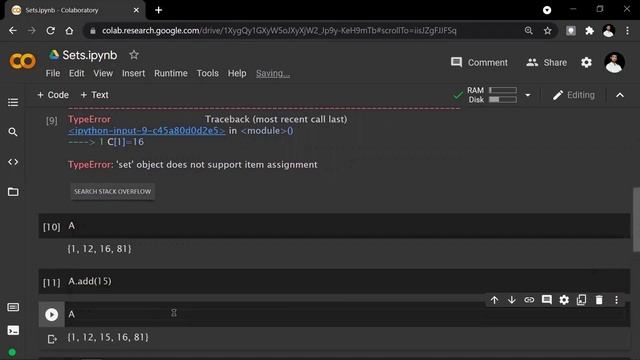
Task: Open the Insert menu
Action: [x=133, y=73]
